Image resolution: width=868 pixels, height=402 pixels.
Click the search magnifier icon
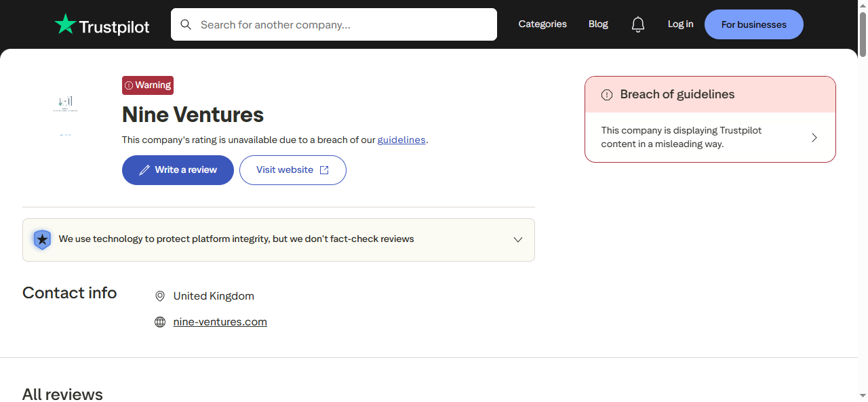click(x=186, y=24)
